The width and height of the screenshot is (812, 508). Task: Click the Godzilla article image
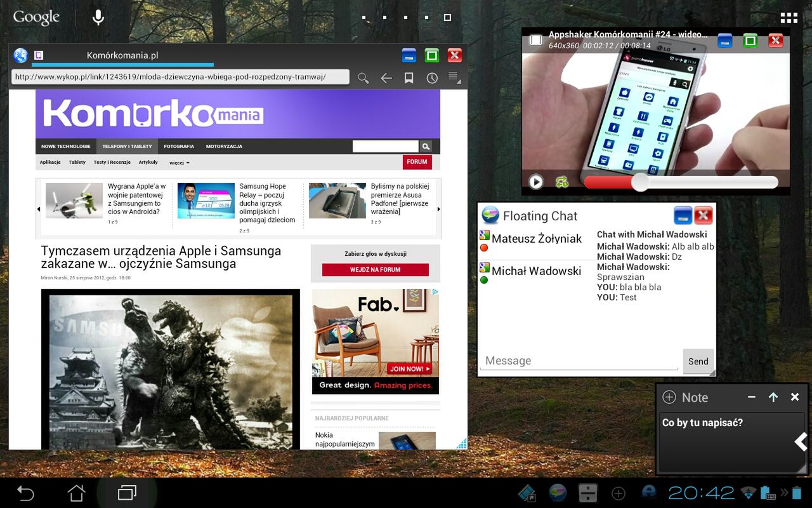[171, 370]
